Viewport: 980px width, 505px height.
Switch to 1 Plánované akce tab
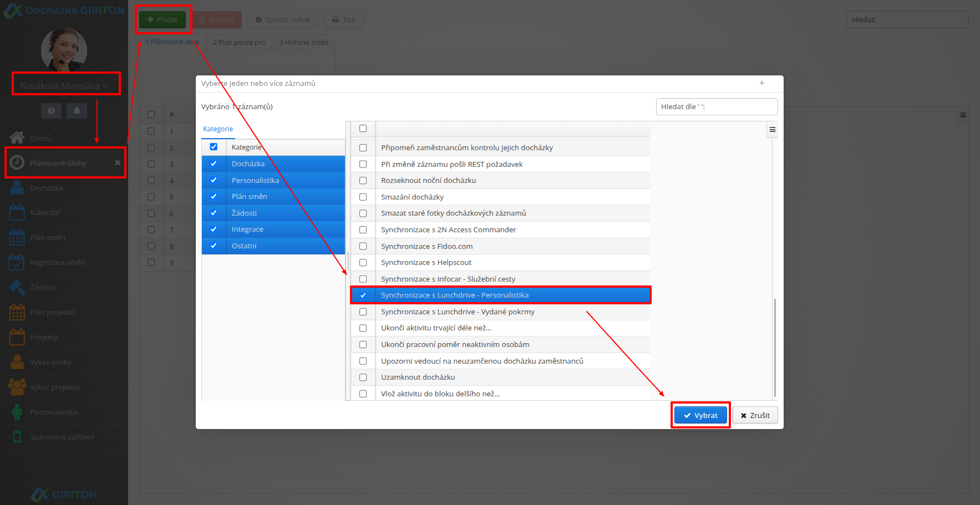pyautogui.click(x=172, y=42)
